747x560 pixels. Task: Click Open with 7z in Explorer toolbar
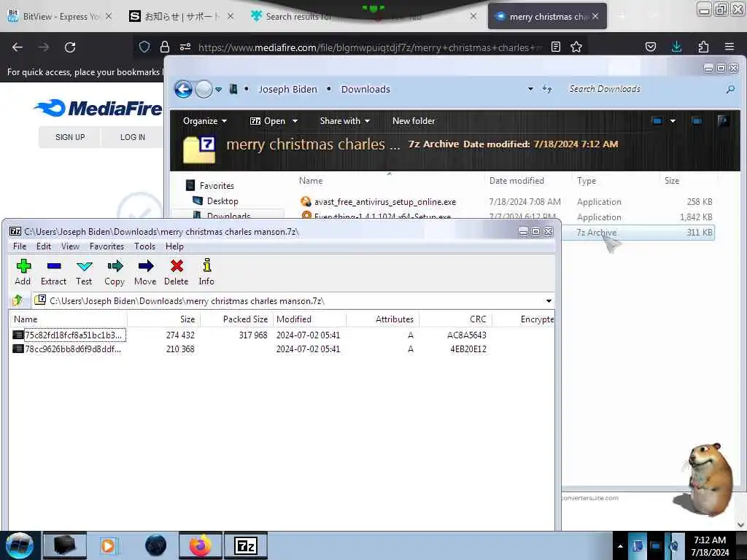[268, 121]
